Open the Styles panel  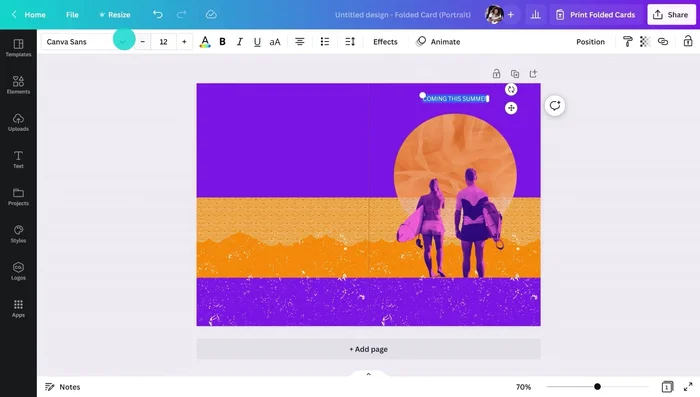pos(18,234)
